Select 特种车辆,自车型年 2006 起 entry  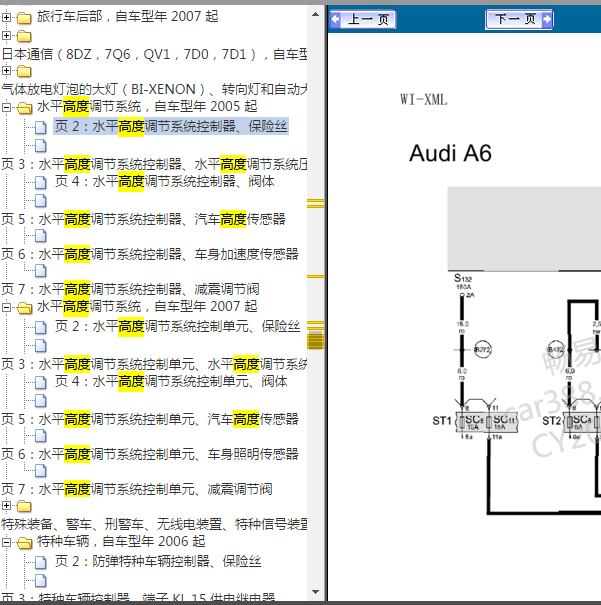tap(121, 542)
